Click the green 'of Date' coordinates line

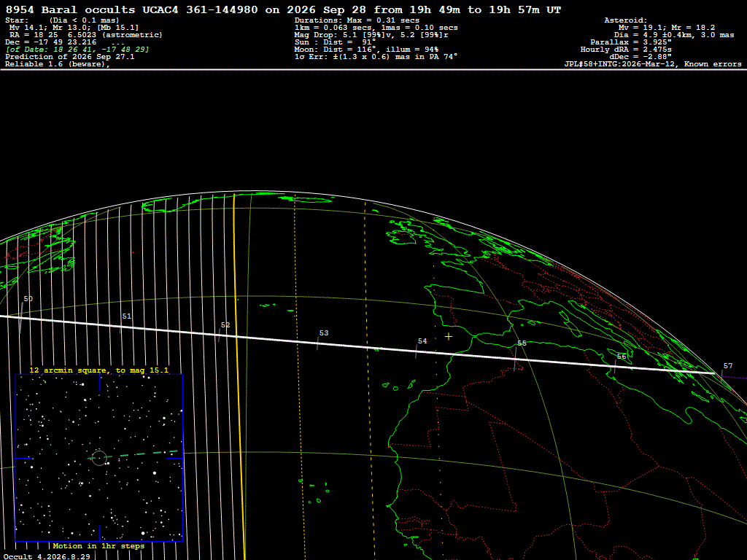click(x=77, y=50)
